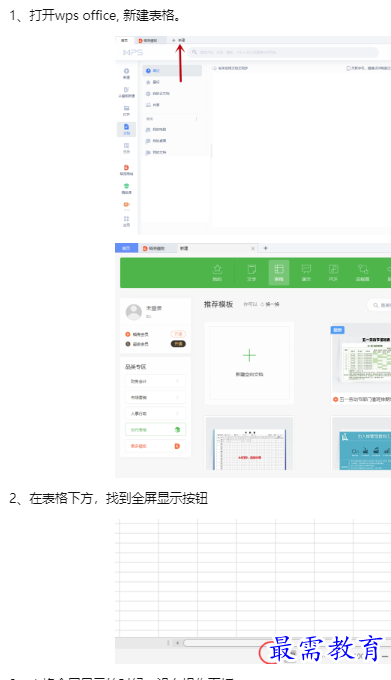391x680 pixels.
Task: Click the search field beside the WPS logo
Action: (283, 52)
